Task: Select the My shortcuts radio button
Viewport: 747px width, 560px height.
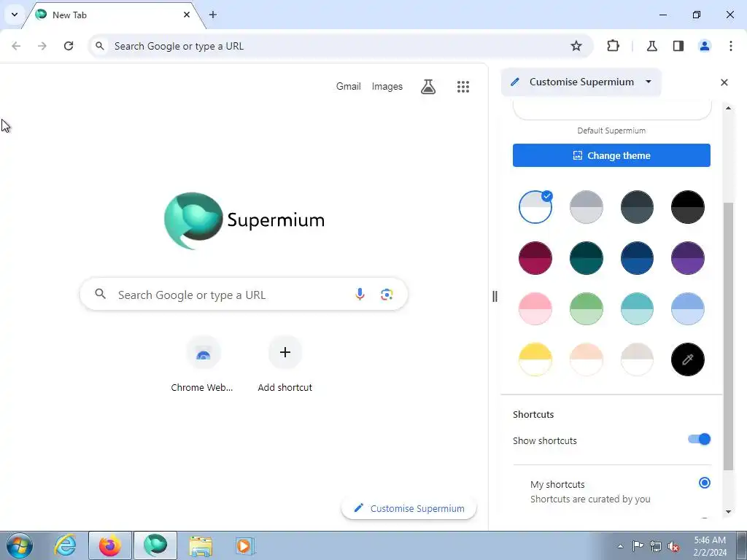Action: (x=704, y=483)
